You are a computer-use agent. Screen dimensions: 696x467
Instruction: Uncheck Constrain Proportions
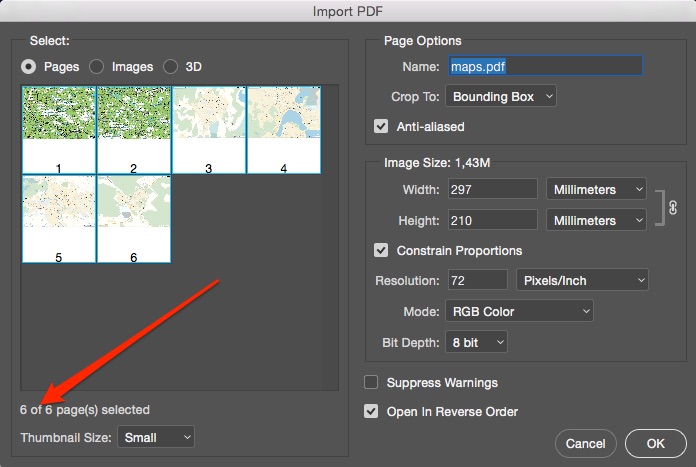(381, 250)
